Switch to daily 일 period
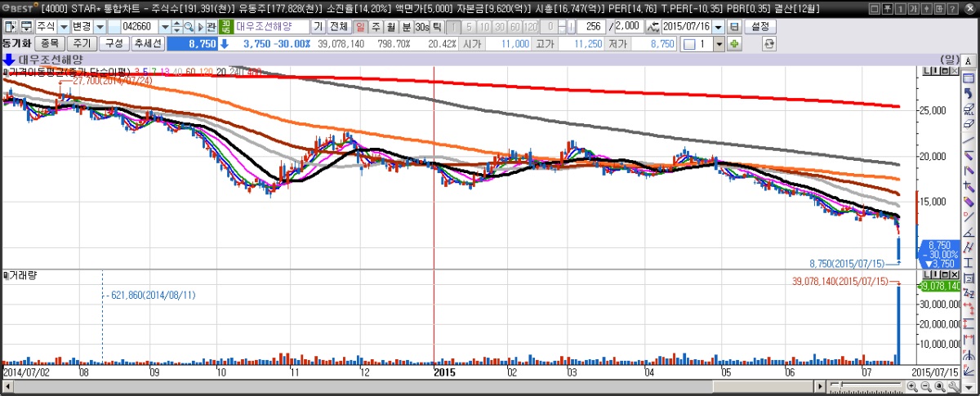The height and width of the screenshot is (396, 980). click(360, 26)
